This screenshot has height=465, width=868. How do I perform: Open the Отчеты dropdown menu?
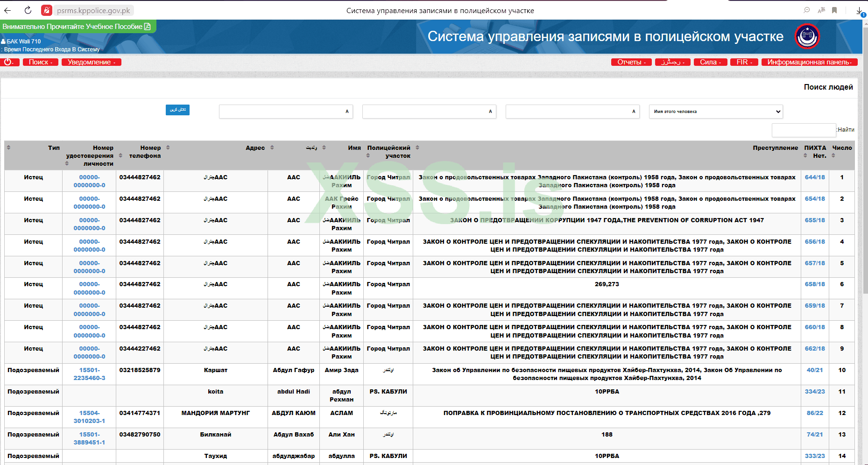pyautogui.click(x=631, y=62)
